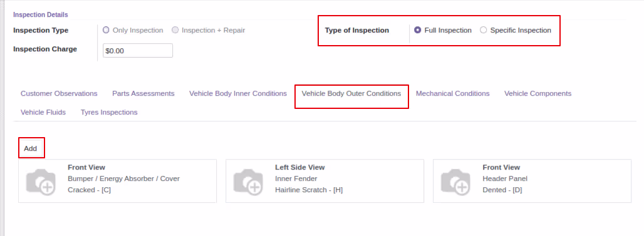The image size is (644, 236).
Task: Choose the Specific Inspection option
Action: click(x=484, y=30)
